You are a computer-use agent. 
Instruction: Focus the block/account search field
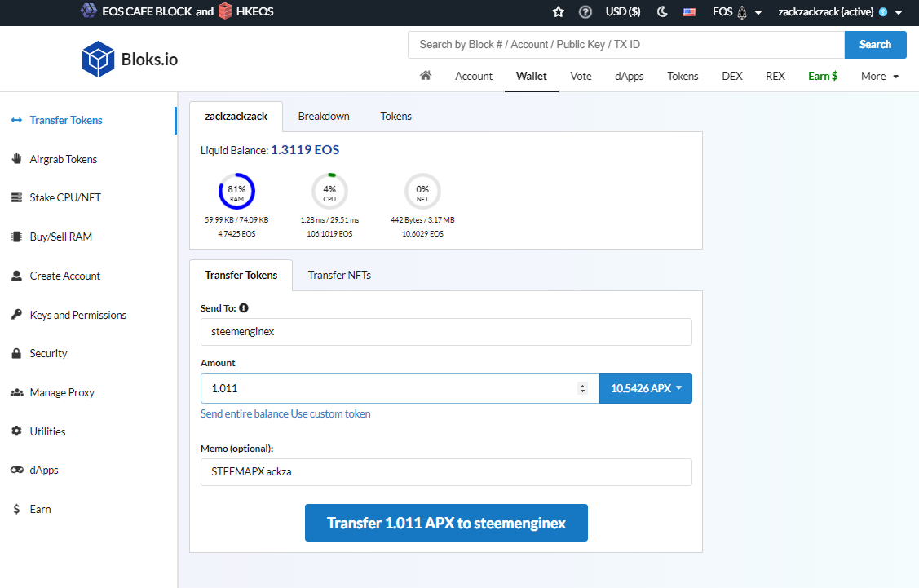coord(626,45)
